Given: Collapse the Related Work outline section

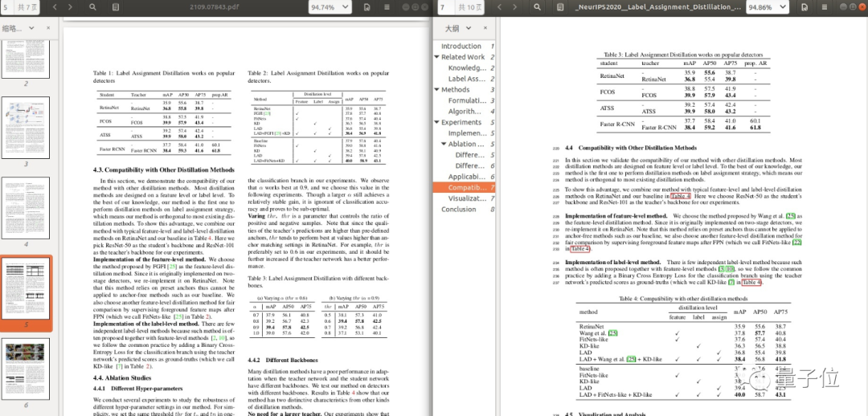Looking at the screenshot, I should coord(436,57).
